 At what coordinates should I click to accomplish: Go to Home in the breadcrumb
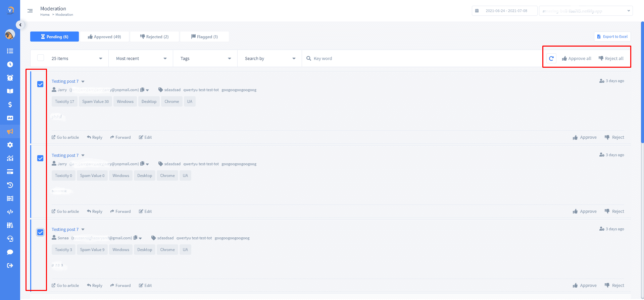pos(45,15)
